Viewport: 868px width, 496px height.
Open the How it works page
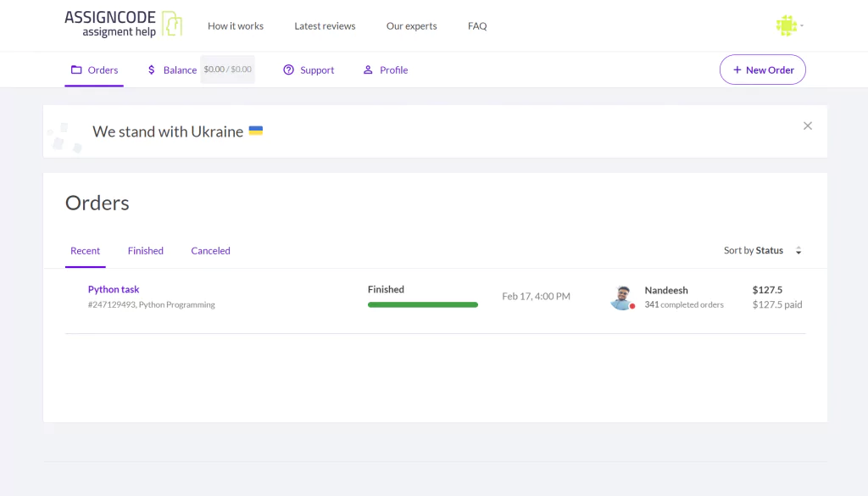[x=236, y=26]
